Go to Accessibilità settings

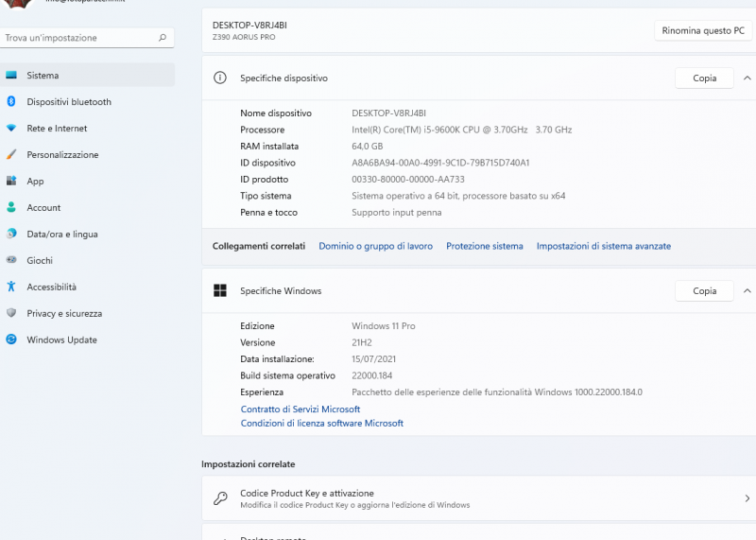point(87,287)
